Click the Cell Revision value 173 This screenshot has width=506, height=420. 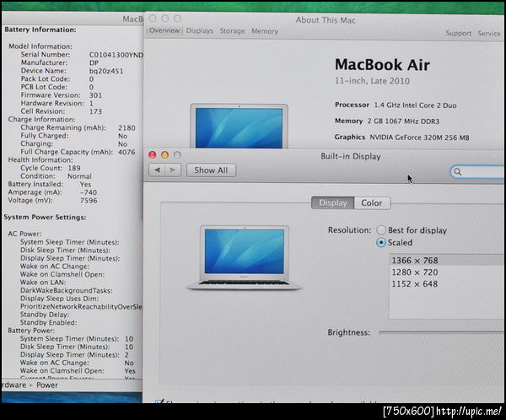coord(95,111)
